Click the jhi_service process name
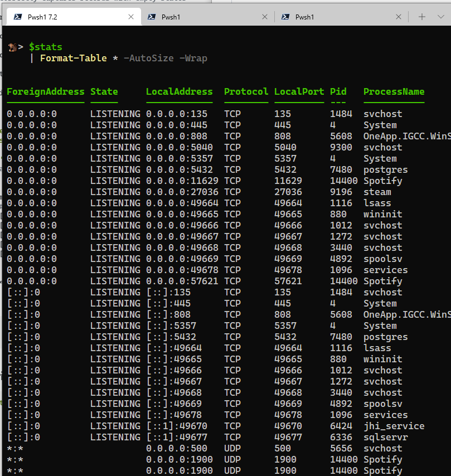Screen dimensions: 451x476 coord(394,426)
